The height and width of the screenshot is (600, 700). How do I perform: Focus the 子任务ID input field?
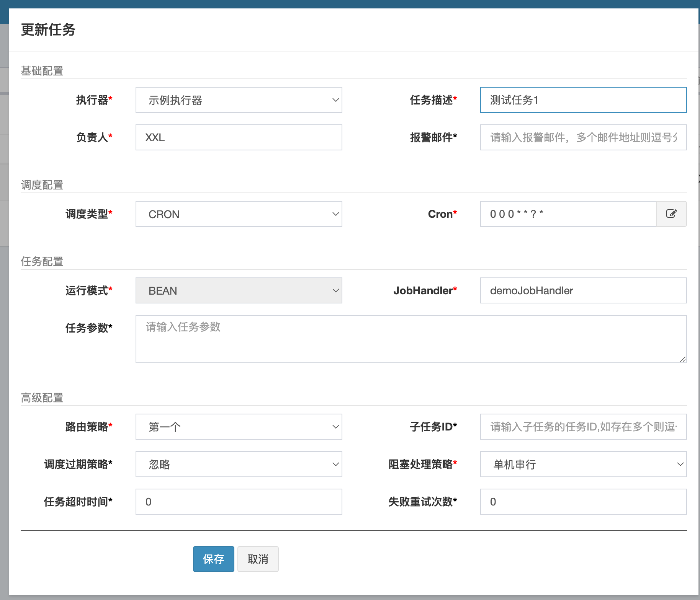coord(583,427)
